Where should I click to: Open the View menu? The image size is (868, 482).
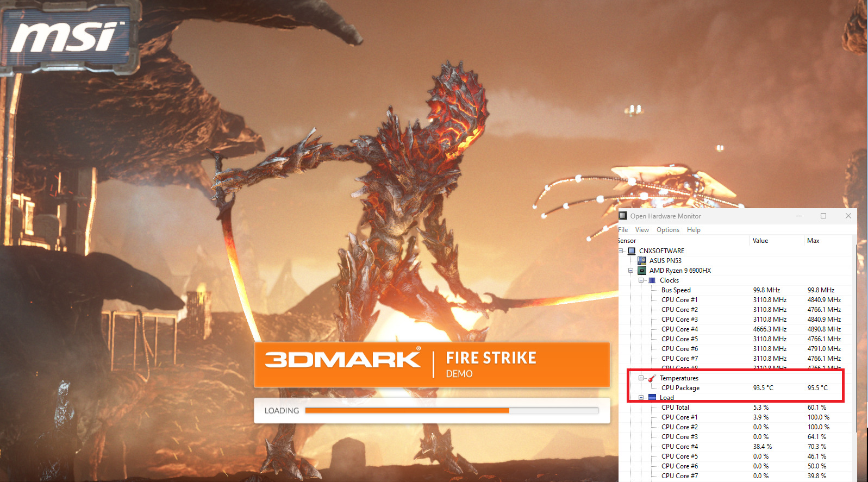pos(642,230)
